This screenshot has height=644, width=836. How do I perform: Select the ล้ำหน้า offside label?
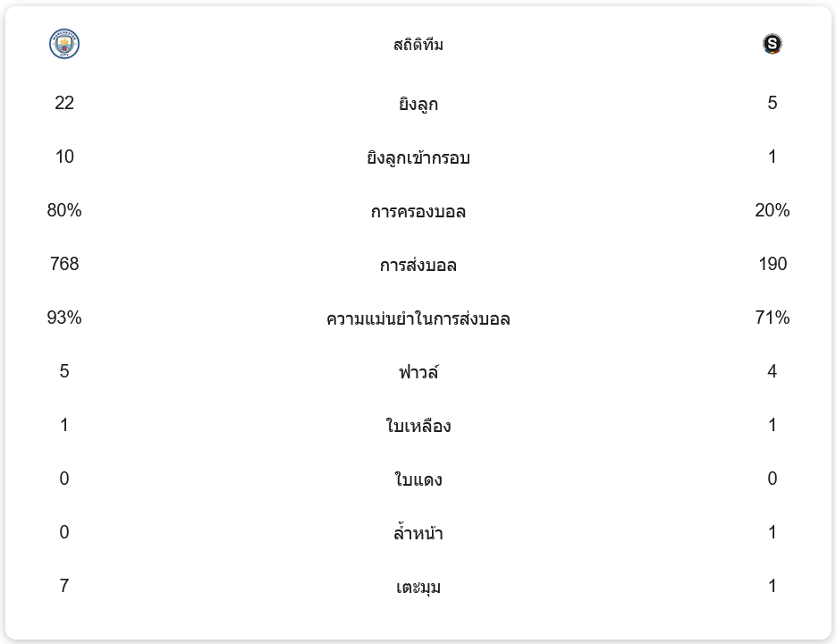click(418, 533)
